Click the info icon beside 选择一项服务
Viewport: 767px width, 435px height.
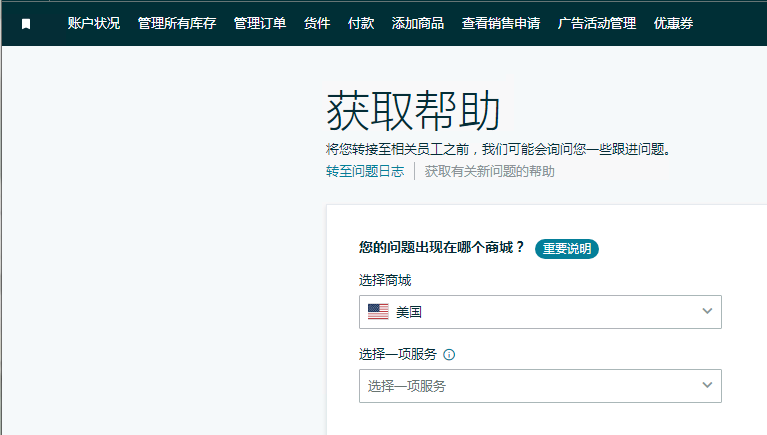coord(449,354)
